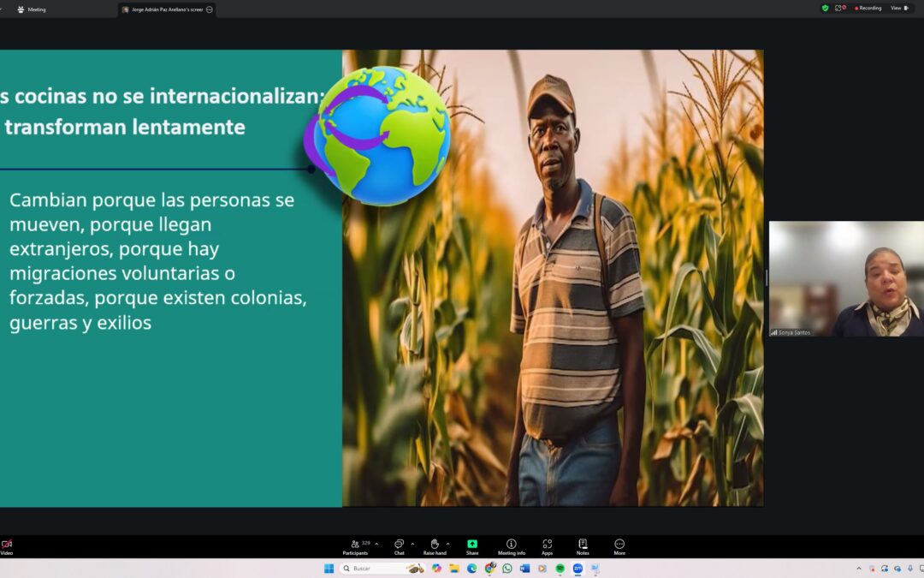Viewport: 924px width, 578px height.
Task: Select the Meeting tab
Action: pyautogui.click(x=33, y=9)
